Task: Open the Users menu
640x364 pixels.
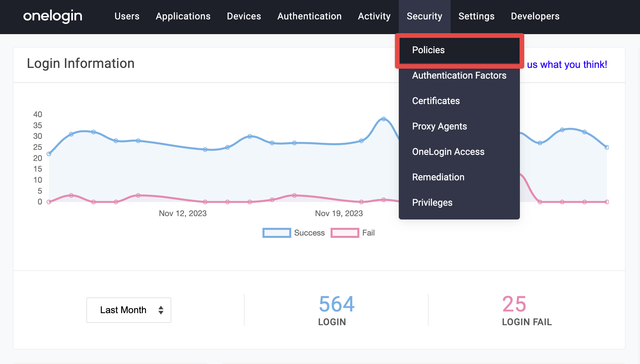Action: click(x=127, y=16)
